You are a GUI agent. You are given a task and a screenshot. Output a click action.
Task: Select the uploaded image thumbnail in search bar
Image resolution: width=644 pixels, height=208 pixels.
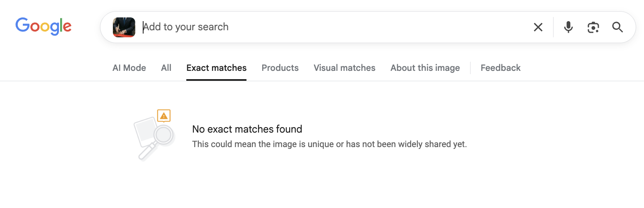(x=124, y=27)
